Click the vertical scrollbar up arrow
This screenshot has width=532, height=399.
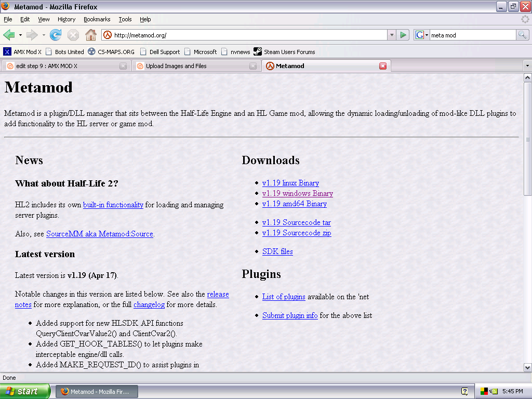[x=528, y=78]
